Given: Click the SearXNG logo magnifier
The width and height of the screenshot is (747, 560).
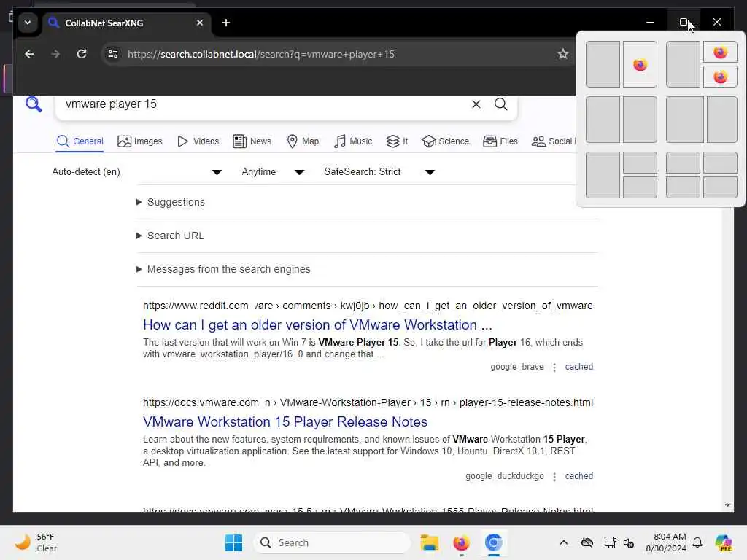Looking at the screenshot, I should (x=34, y=104).
